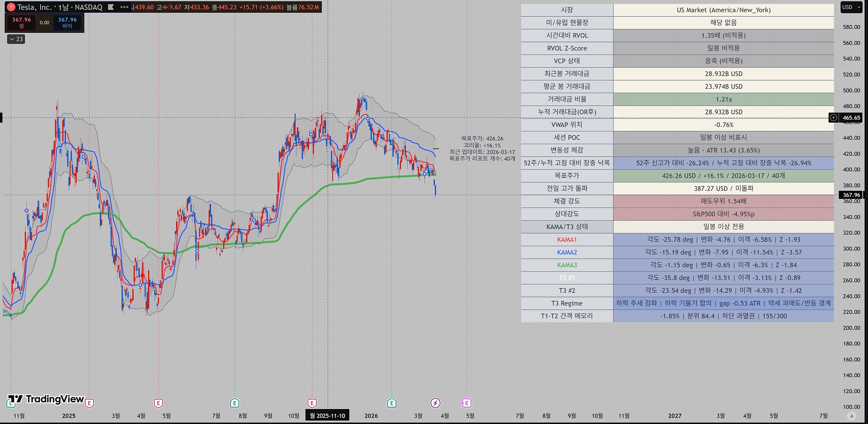
Task: Click the Tesla, Inc. symbol title
Action: (34, 7)
